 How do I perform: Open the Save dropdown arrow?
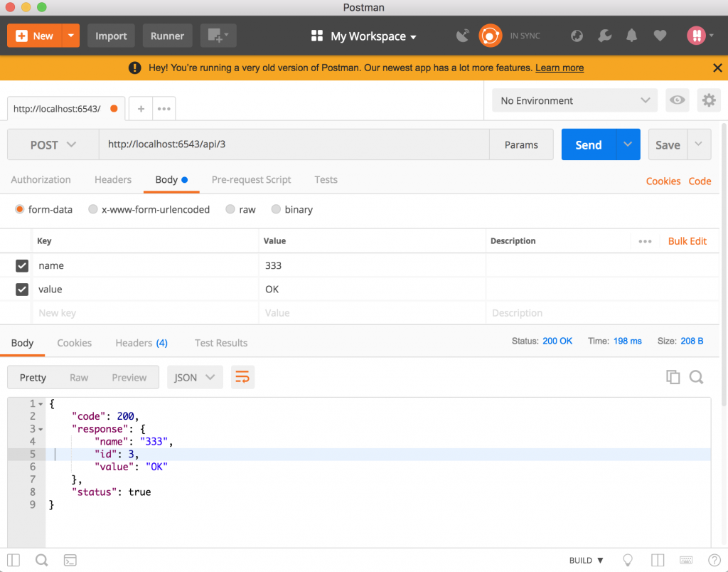point(698,144)
